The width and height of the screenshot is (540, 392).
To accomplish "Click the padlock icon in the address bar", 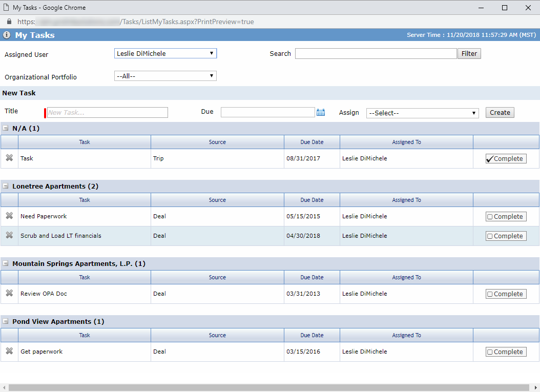I will 9,22.
